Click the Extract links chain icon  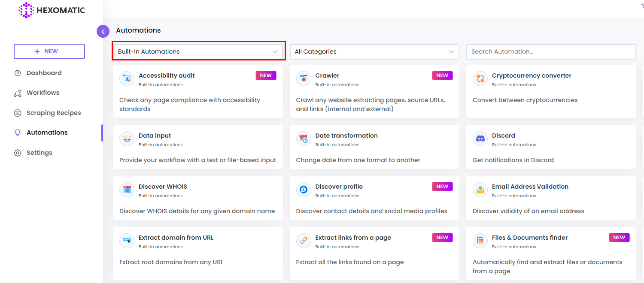tap(304, 241)
